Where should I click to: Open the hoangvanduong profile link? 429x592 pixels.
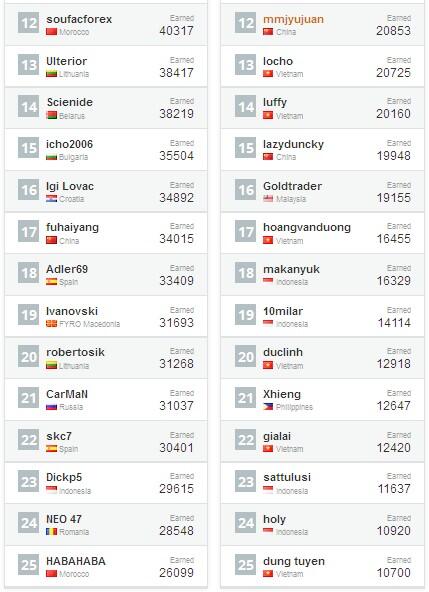[307, 227]
